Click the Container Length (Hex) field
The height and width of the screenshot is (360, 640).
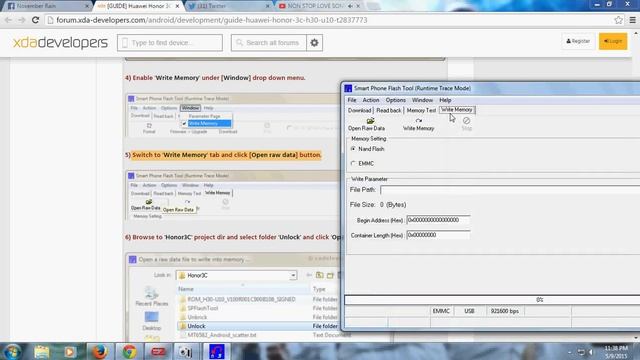click(x=438, y=235)
